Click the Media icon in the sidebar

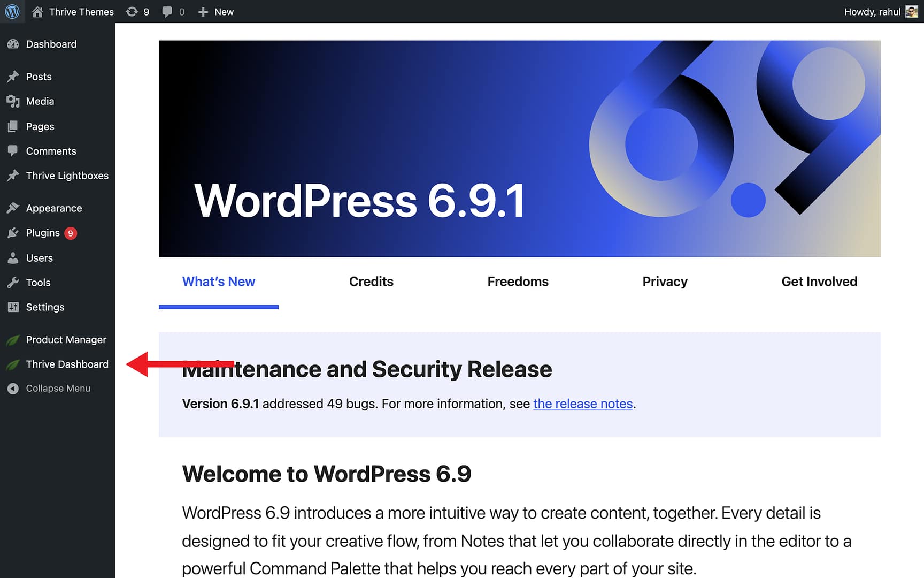coord(13,101)
